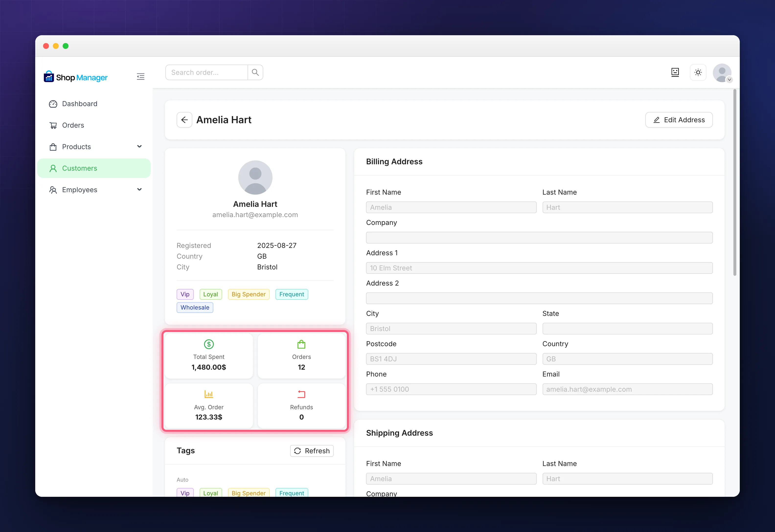775x532 pixels.
Task: Click billing First Name field Amelia
Action: pyautogui.click(x=451, y=207)
